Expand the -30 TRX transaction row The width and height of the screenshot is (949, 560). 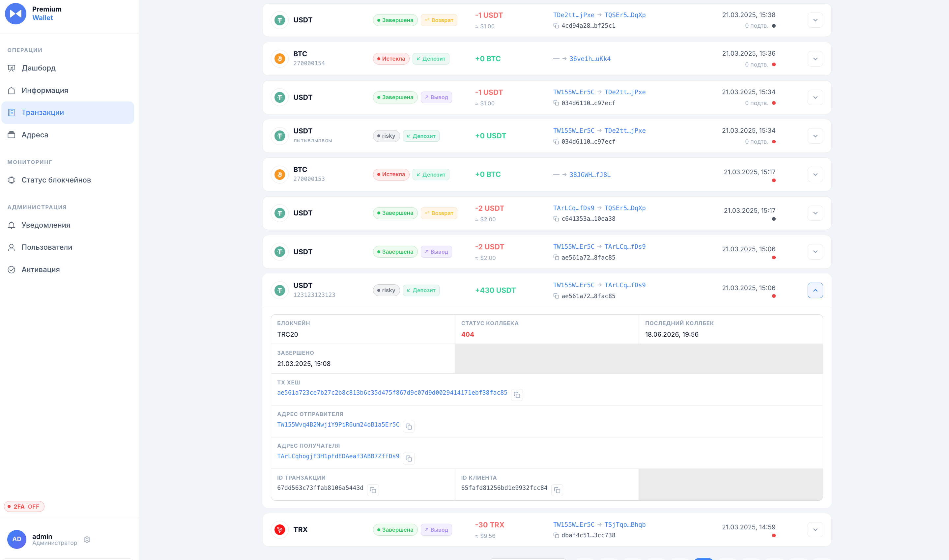(815, 530)
